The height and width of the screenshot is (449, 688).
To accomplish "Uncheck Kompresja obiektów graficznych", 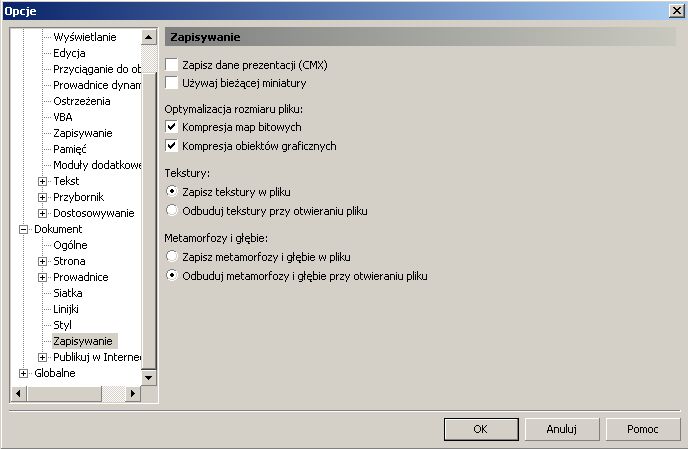I will point(172,146).
